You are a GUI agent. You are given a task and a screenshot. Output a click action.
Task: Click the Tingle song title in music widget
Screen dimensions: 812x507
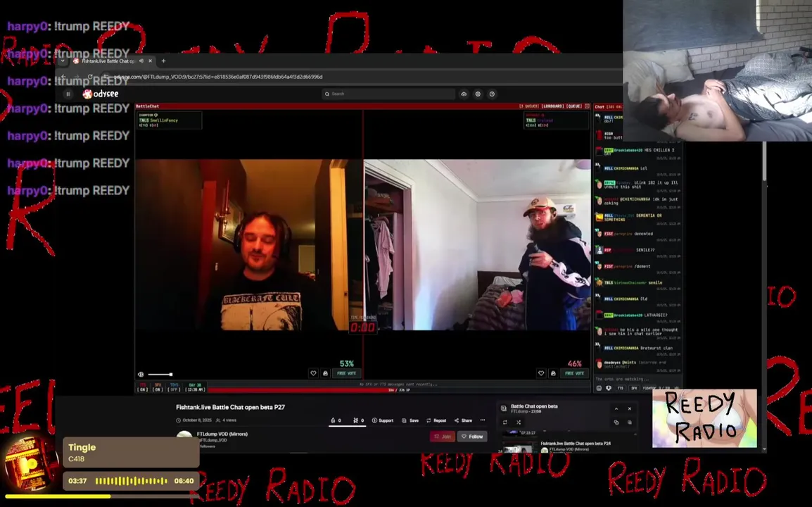point(82,447)
